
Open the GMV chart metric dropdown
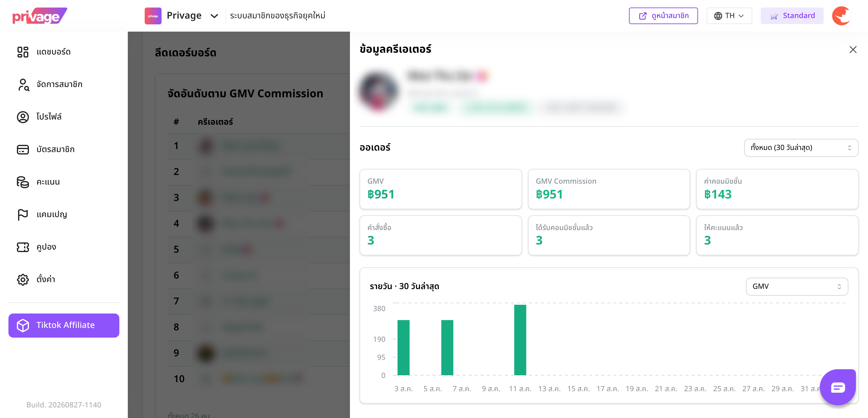point(797,286)
